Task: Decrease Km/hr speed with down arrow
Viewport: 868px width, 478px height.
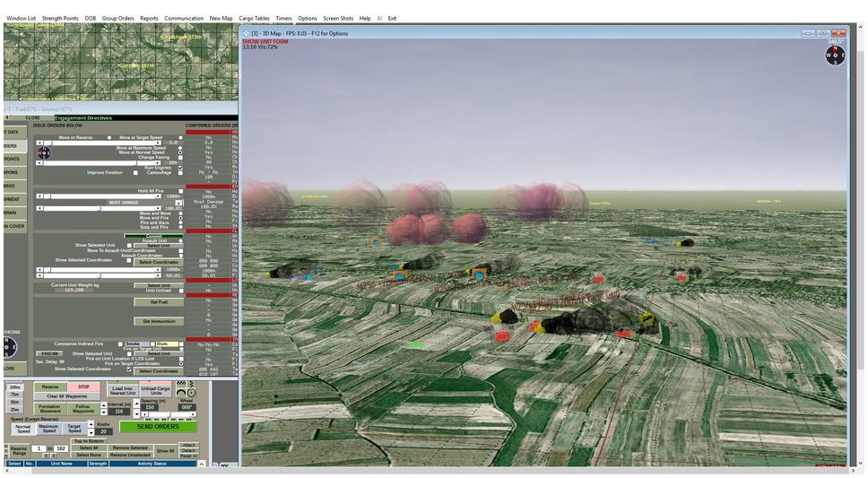Action: (91, 432)
